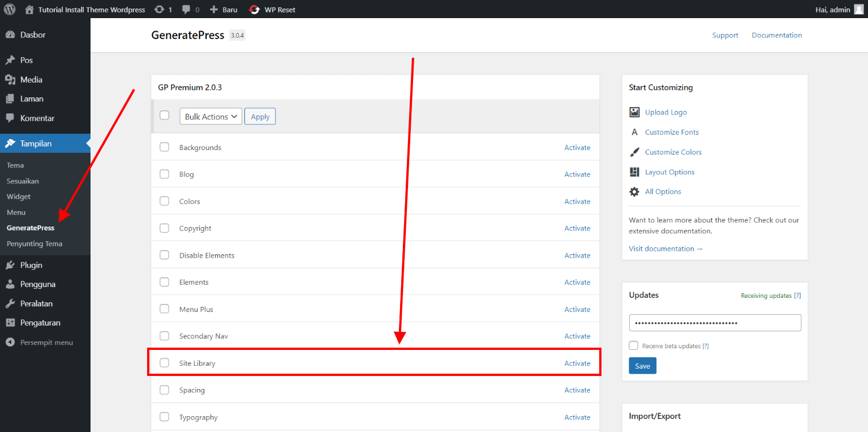Click the WP Reset icon in the toolbar
868x432 pixels.
[x=253, y=9]
